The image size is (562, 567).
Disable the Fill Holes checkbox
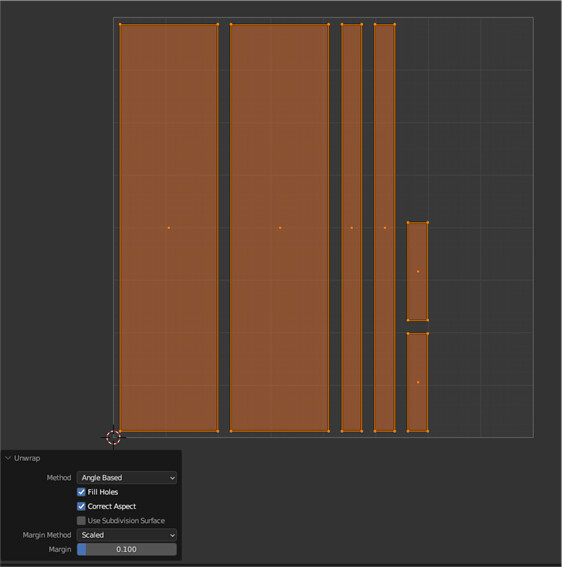click(x=81, y=492)
